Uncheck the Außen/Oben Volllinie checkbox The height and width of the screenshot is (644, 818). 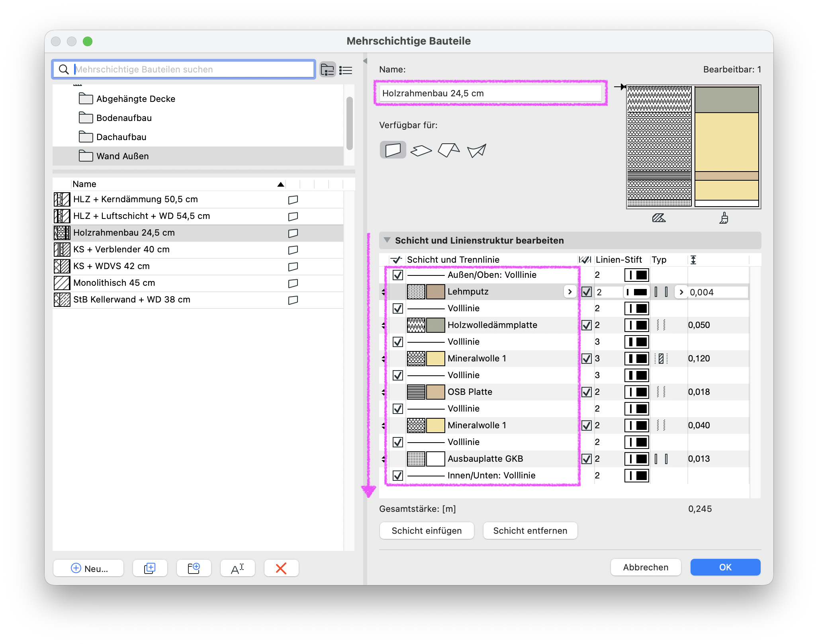coord(398,275)
